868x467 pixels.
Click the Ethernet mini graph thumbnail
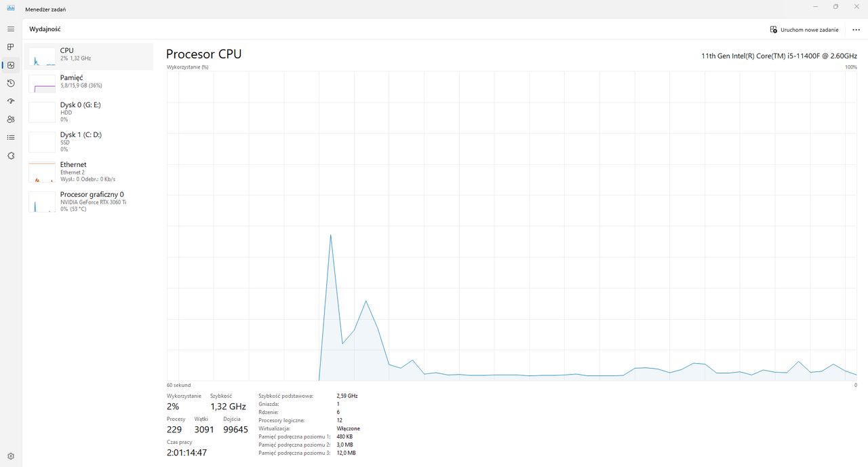(x=42, y=172)
